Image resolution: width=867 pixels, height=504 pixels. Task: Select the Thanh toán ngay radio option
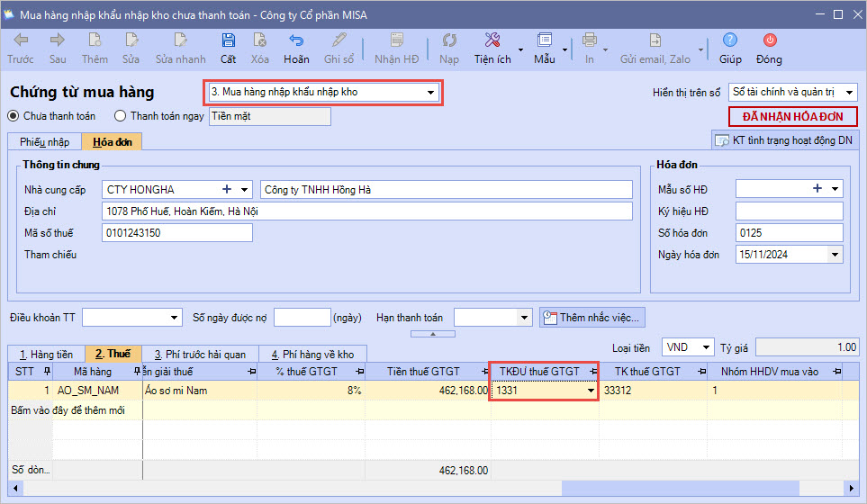tap(121, 116)
